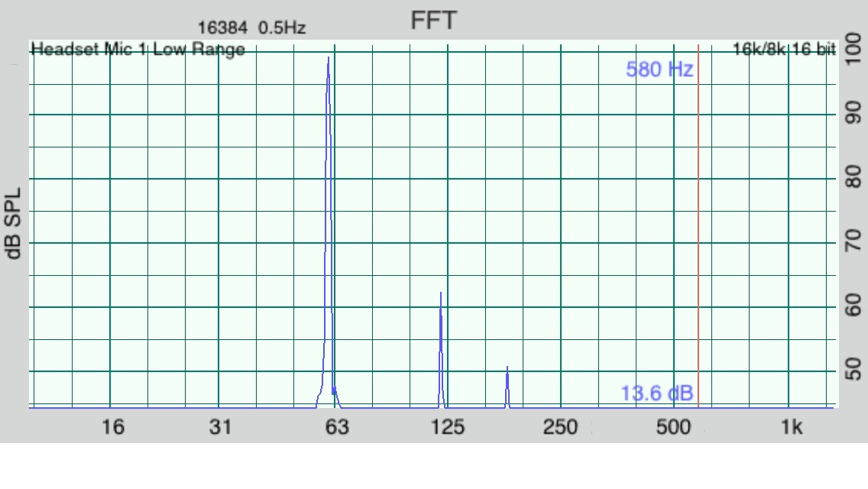Click the '16384' FFT size value
Screen dimensions: 868x489
pos(222,28)
